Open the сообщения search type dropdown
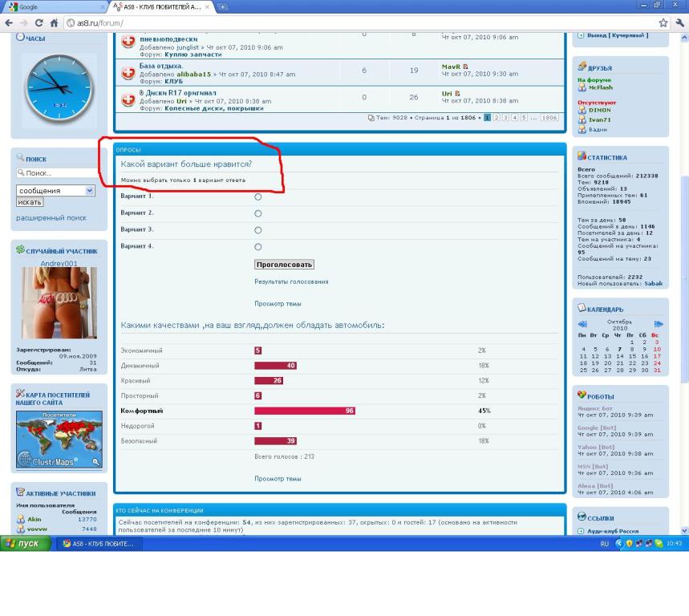This screenshot has height=616, width=689. [x=89, y=191]
